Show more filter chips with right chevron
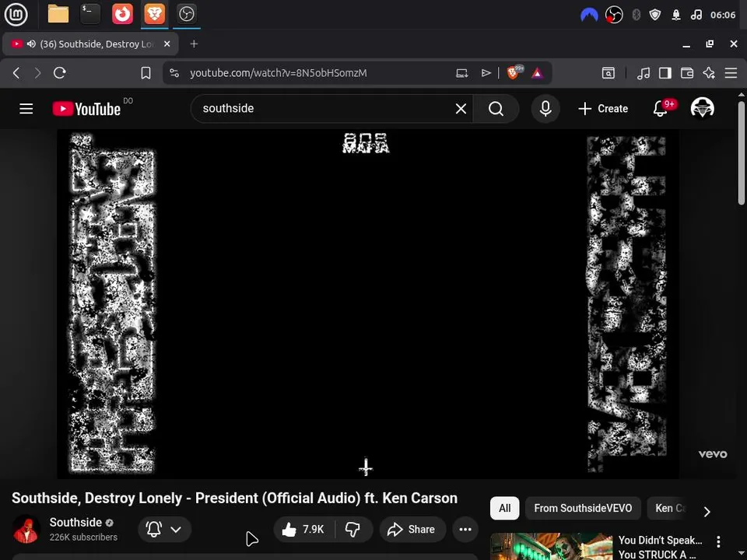747x560 pixels. click(707, 512)
